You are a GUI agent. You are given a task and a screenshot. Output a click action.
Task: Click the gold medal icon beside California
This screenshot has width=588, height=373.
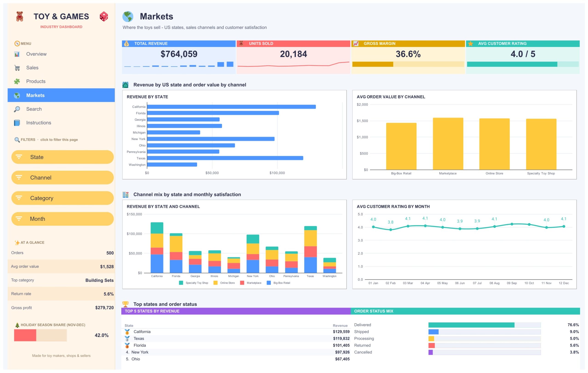pyautogui.click(x=127, y=332)
